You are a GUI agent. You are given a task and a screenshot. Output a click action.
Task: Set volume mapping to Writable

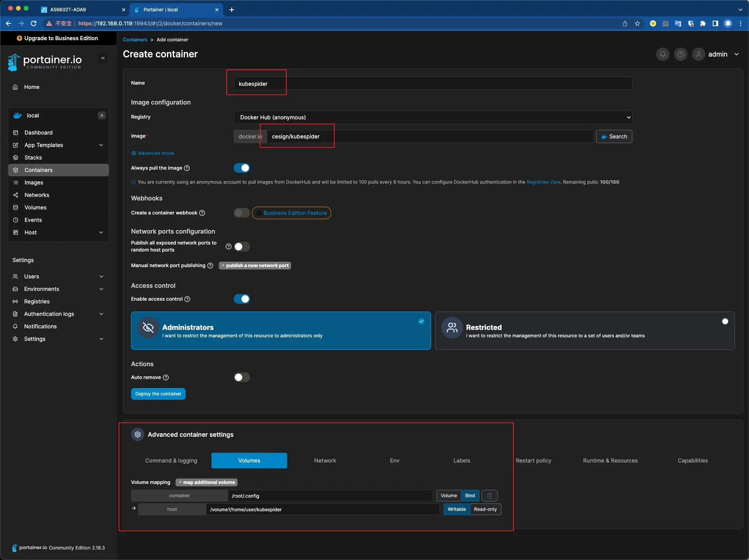coord(457,509)
